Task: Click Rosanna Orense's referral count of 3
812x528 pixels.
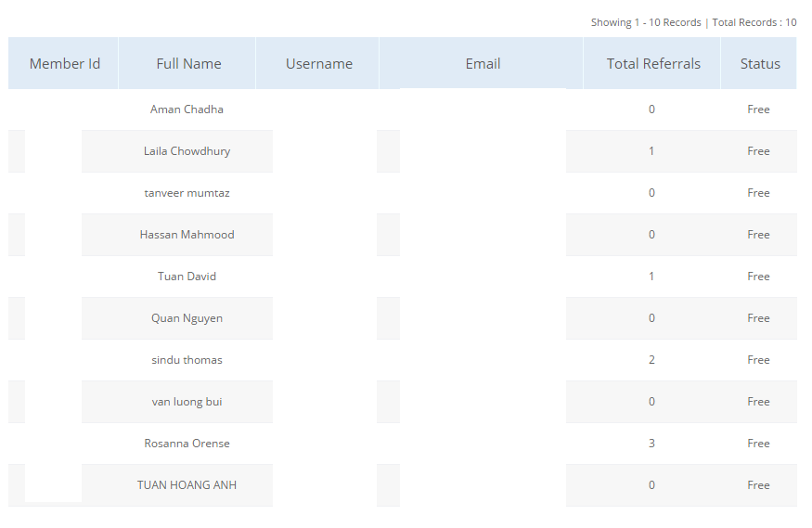Action: pos(651,444)
